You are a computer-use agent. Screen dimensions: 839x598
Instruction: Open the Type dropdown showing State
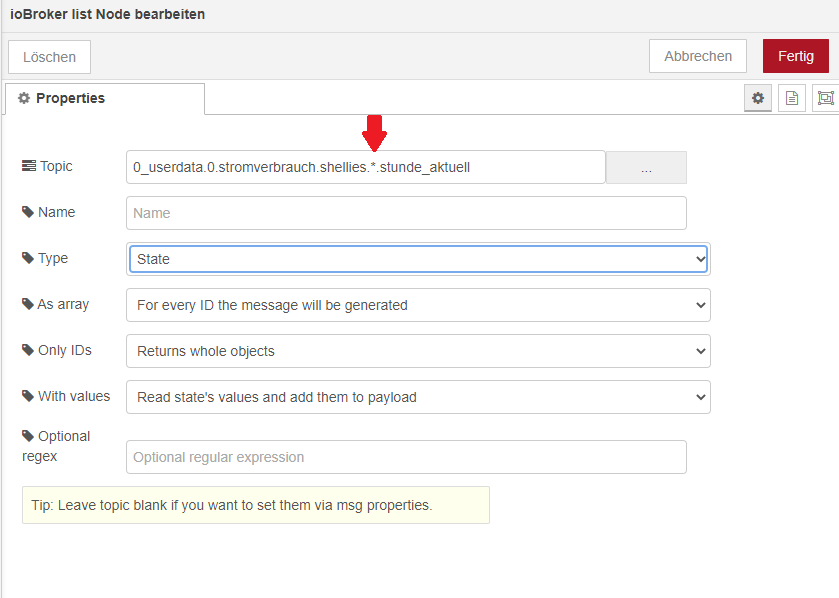coord(418,259)
